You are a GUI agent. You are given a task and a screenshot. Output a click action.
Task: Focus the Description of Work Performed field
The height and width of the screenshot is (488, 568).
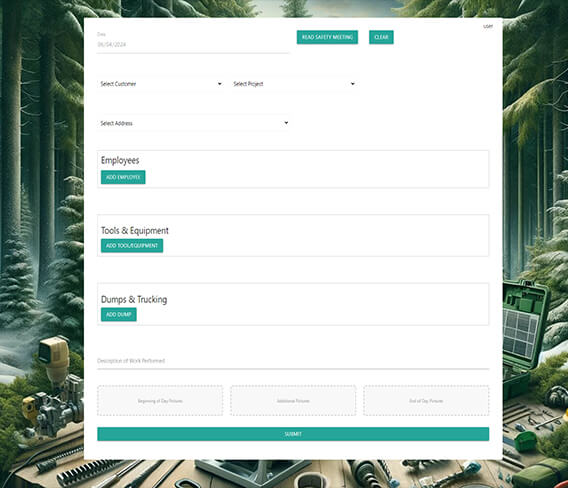(293, 361)
